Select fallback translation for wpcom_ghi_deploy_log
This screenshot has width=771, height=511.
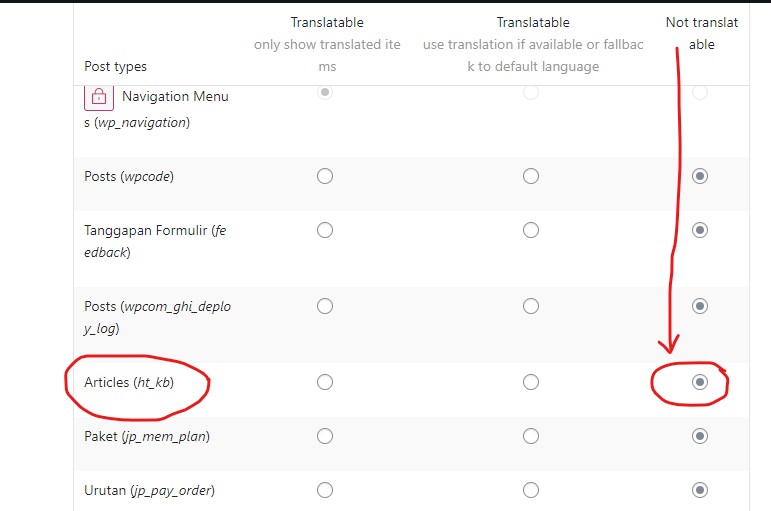click(531, 306)
